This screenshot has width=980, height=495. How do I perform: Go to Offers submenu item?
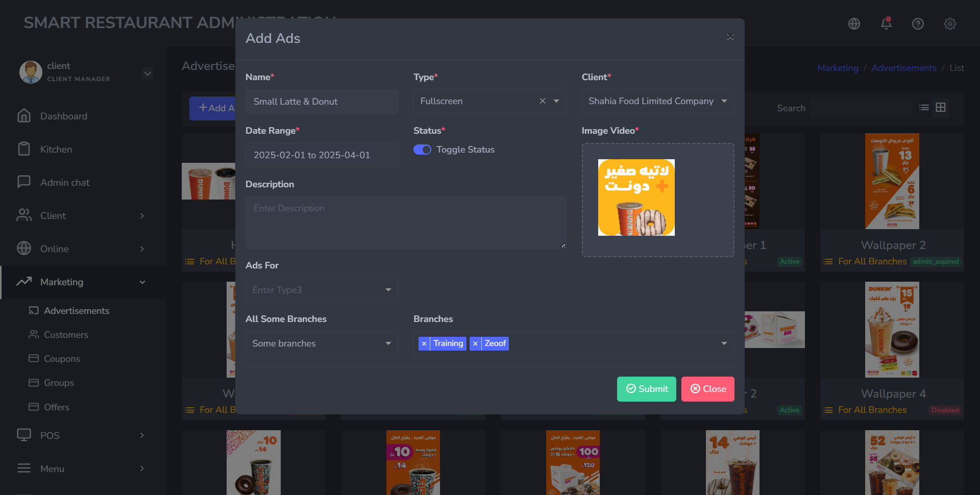57,407
